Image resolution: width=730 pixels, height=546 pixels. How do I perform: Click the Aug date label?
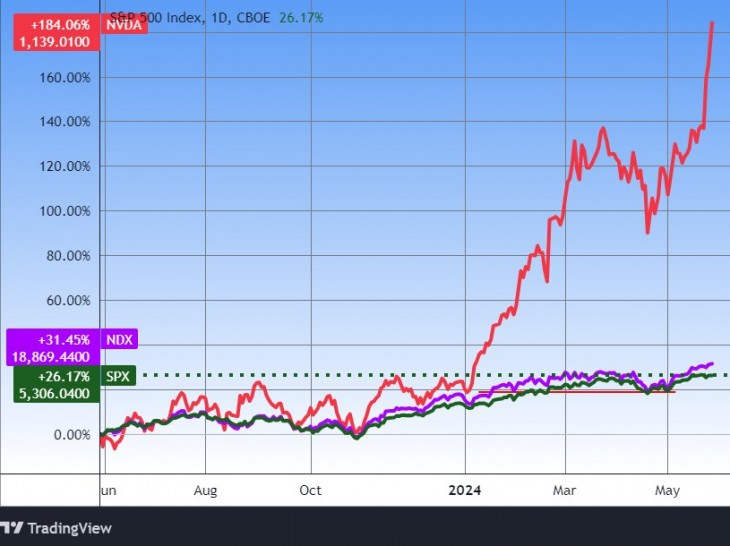(x=205, y=491)
